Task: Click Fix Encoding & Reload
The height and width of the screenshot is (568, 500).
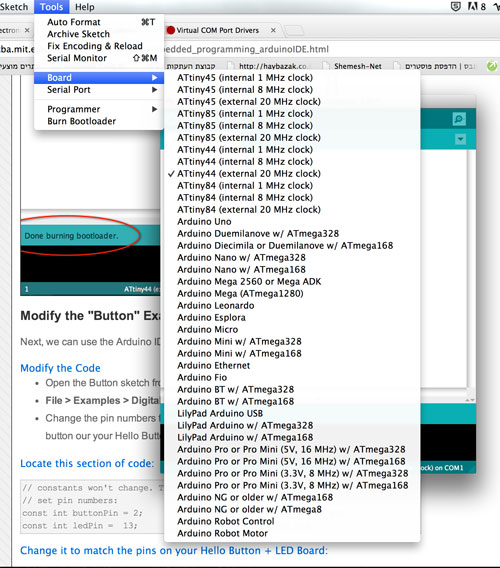Action: [x=99, y=46]
